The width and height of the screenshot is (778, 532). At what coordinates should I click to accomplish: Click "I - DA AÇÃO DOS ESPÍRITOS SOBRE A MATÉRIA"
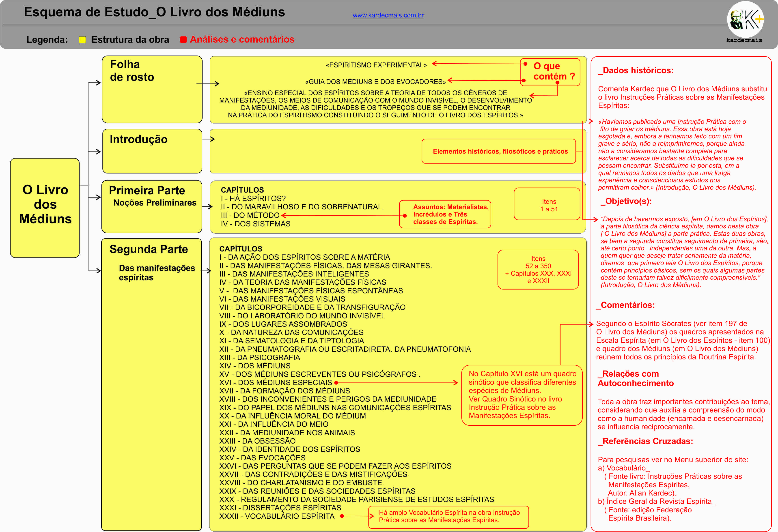point(305,257)
